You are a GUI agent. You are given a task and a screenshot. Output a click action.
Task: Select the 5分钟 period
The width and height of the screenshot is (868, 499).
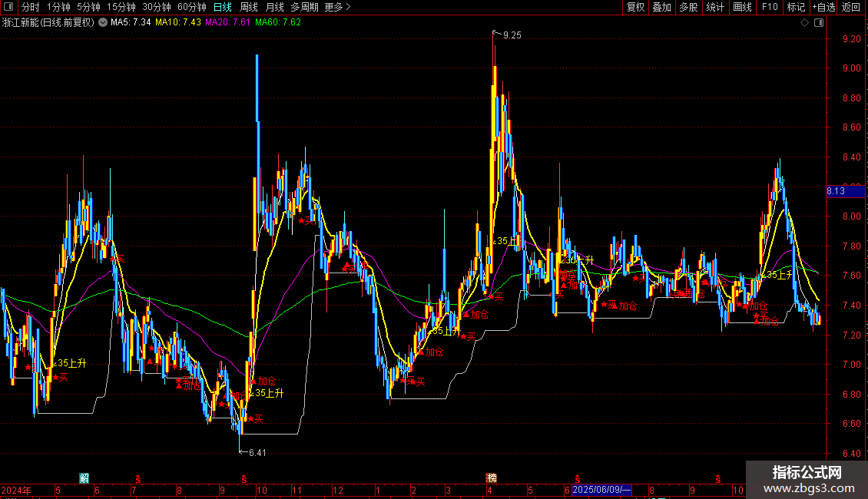coord(88,7)
